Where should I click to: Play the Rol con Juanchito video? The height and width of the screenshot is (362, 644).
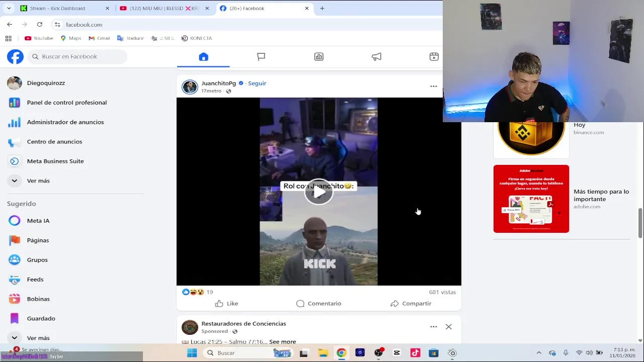pyautogui.click(x=318, y=192)
